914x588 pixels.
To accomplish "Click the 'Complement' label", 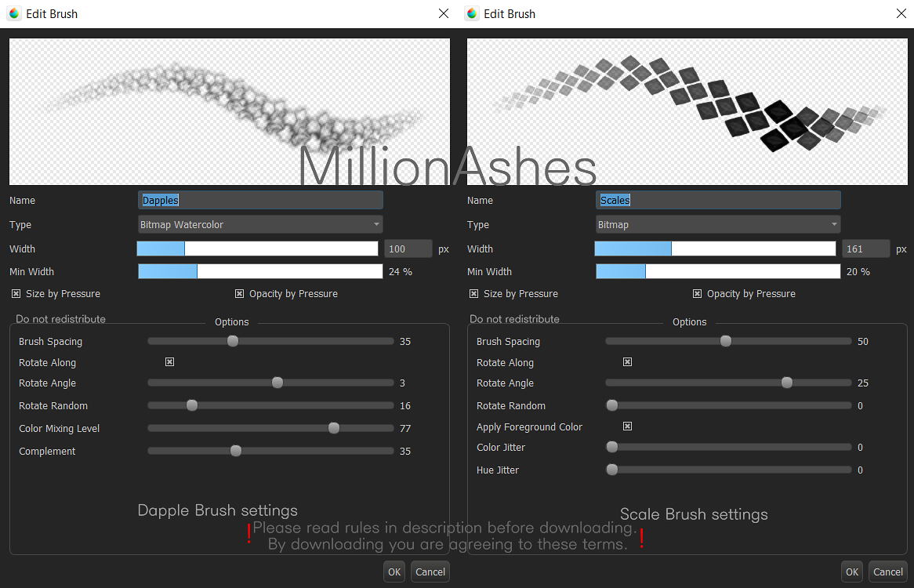I will pyautogui.click(x=47, y=451).
